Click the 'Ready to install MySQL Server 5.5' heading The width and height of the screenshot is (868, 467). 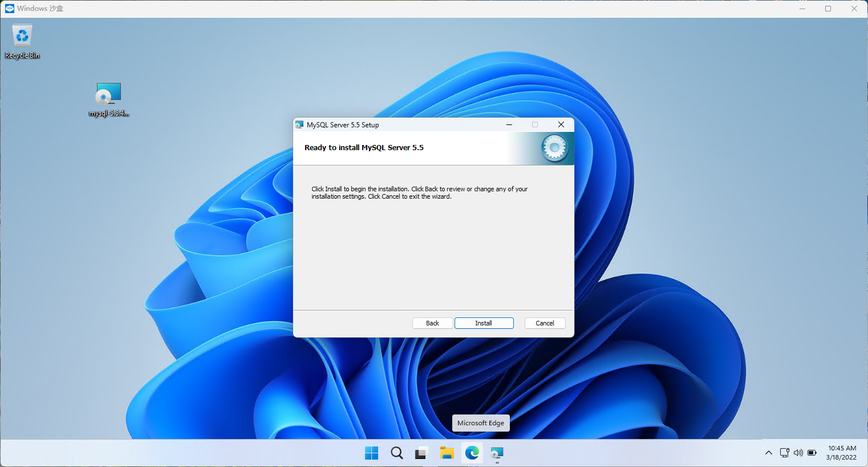(364, 148)
